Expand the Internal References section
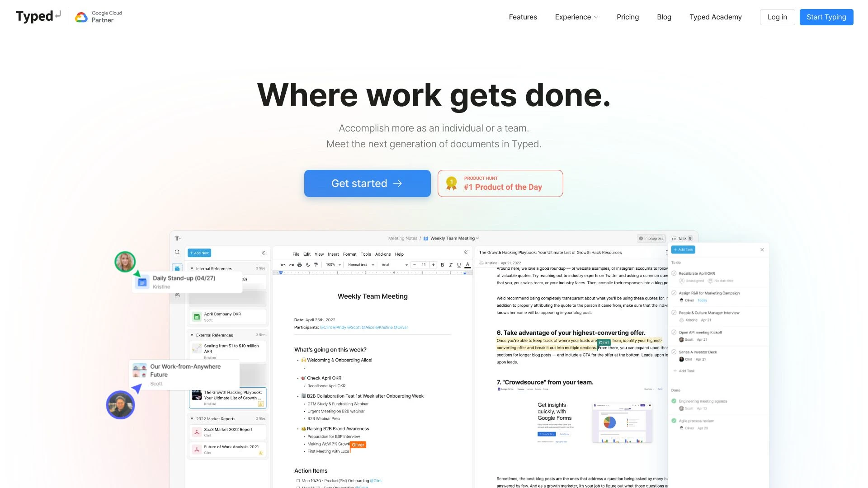This screenshot has width=868, height=488. pos(193,267)
